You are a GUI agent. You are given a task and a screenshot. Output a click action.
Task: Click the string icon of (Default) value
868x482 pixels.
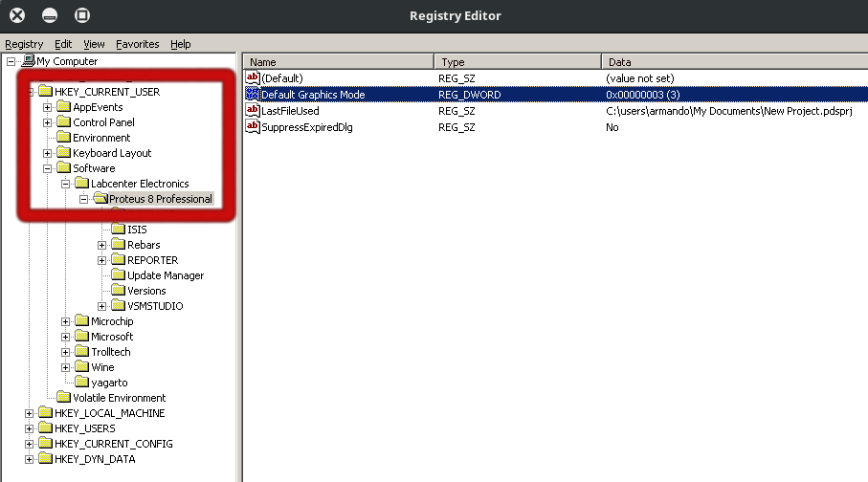(x=253, y=77)
